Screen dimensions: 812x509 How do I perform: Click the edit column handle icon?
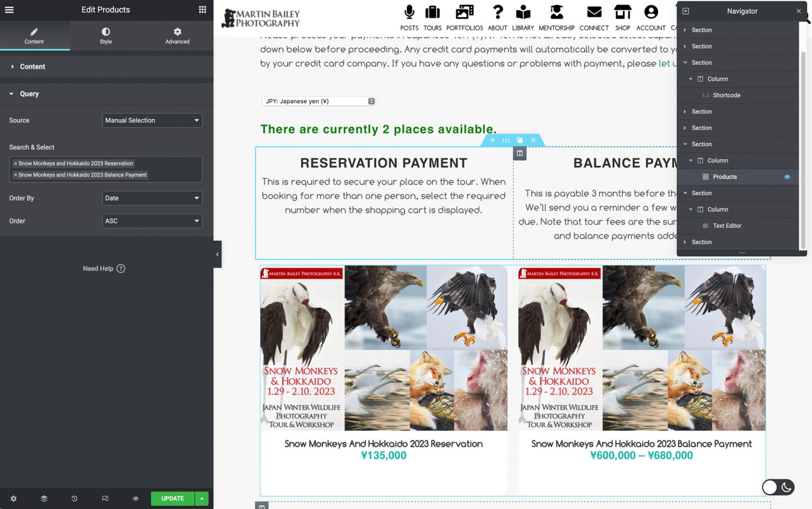pyautogui.click(x=519, y=153)
